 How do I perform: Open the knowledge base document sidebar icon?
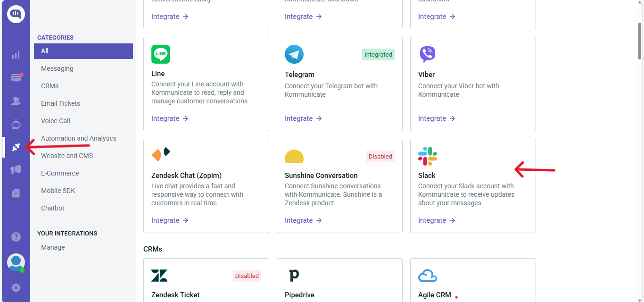pos(16,193)
